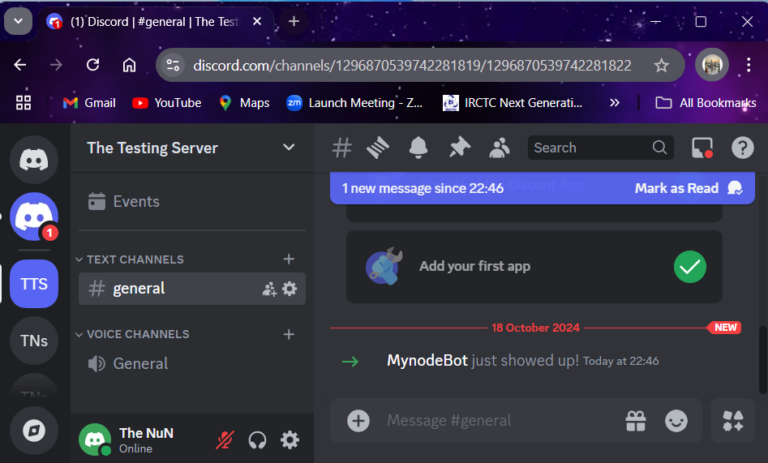Viewport: 768px width, 463px height.
Task: Click the search magnifier icon
Action: coord(660,147)
